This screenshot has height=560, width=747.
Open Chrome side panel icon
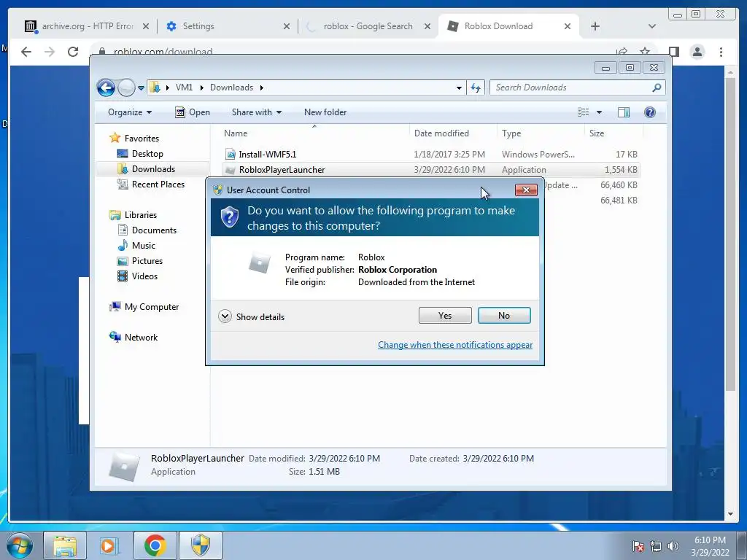[x=673, y=52]
